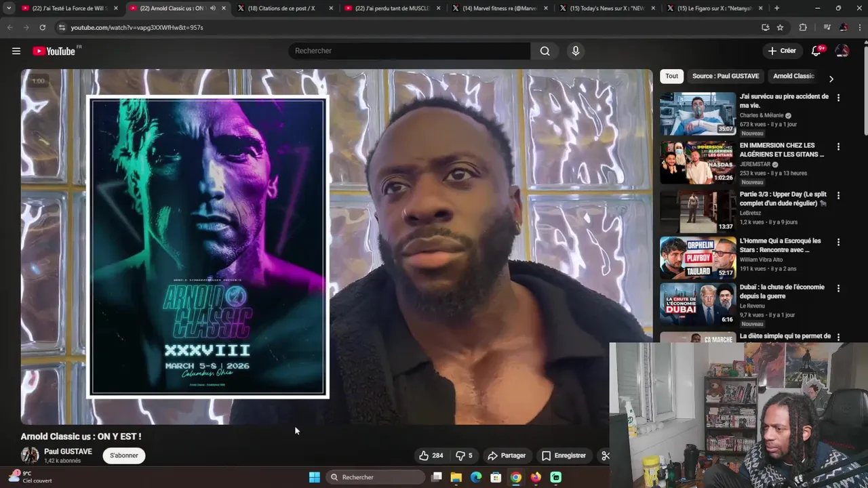868x488 pixels.
Task: Open options for 'Partie 3/3 : Upper Day' video
Action: click(x=838, y=195)
